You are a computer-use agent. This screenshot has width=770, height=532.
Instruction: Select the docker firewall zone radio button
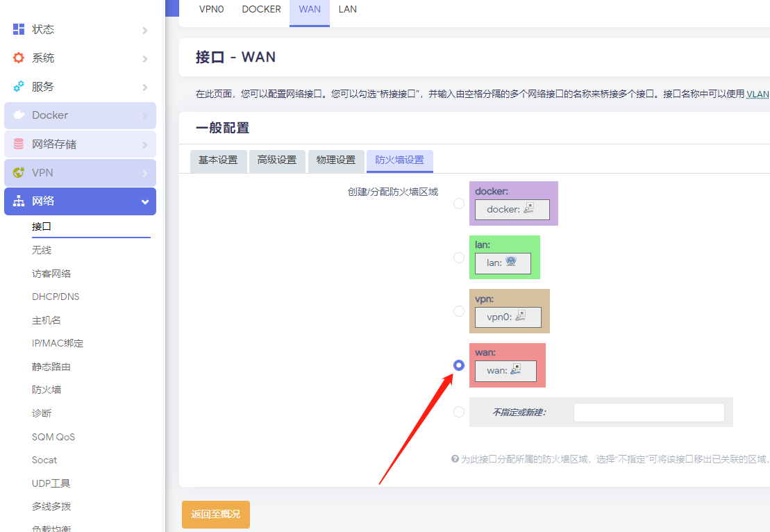[459, 203]
